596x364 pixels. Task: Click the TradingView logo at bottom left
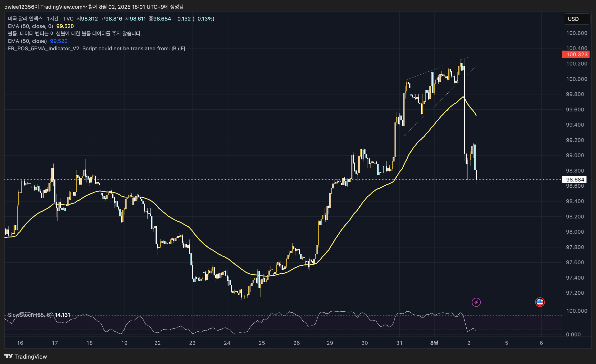26,357
